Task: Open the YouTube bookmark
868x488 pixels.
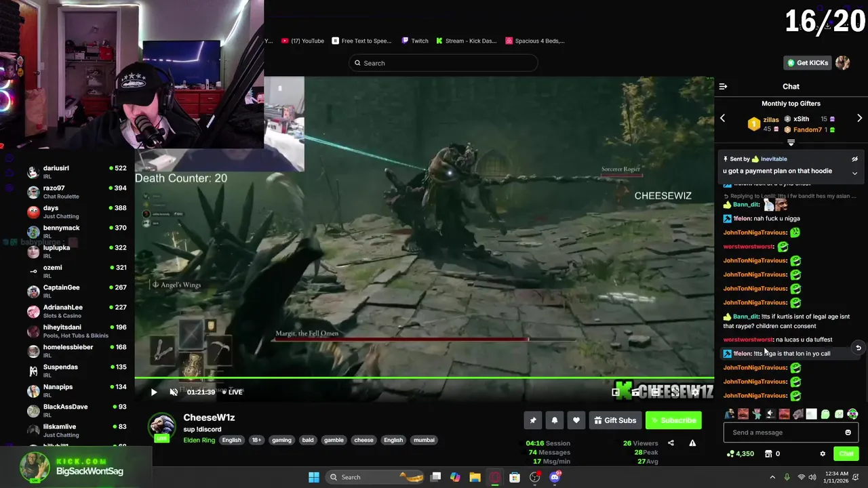Action: [x=302, y=41]
